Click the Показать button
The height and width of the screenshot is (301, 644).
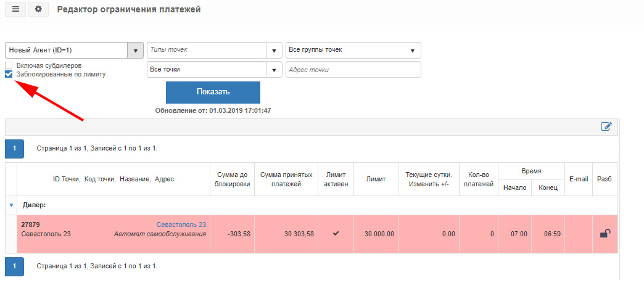[213, 92]
